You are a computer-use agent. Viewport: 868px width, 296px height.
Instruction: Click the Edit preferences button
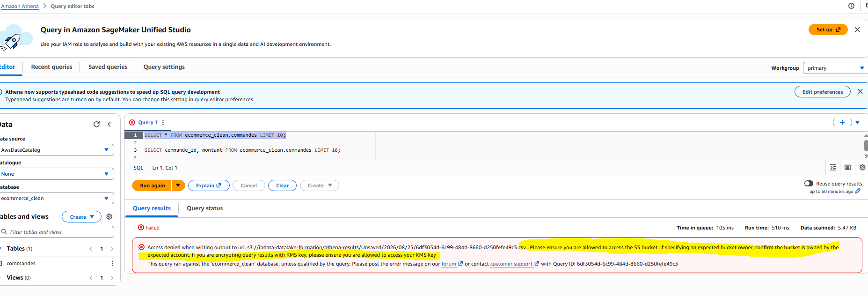[822, 92]
